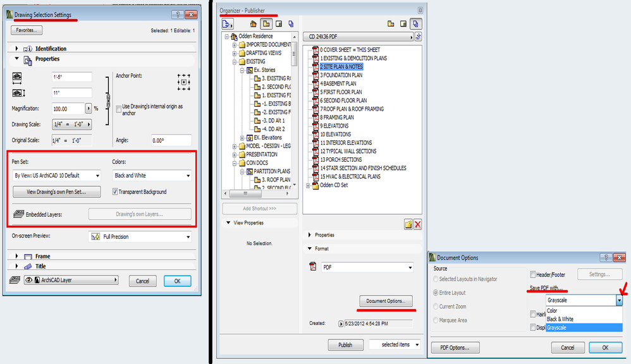Click the Magnification field showing 100.00

pyautogui.click(x=68, y=109)
